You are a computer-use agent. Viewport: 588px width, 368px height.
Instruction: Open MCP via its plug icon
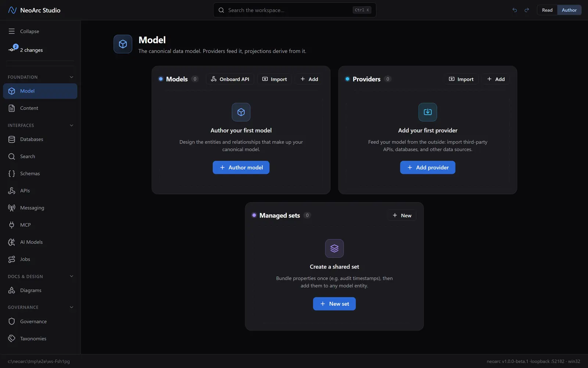[x=12, y=225]
